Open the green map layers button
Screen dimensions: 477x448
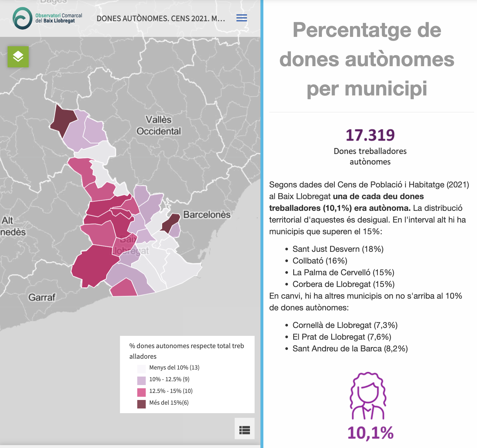pos(18,57)
